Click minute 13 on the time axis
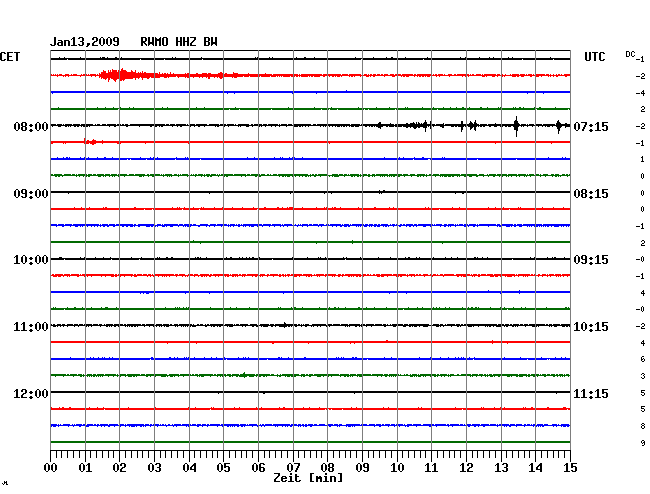This screenshot has width=650, height=494. (501, 467)
